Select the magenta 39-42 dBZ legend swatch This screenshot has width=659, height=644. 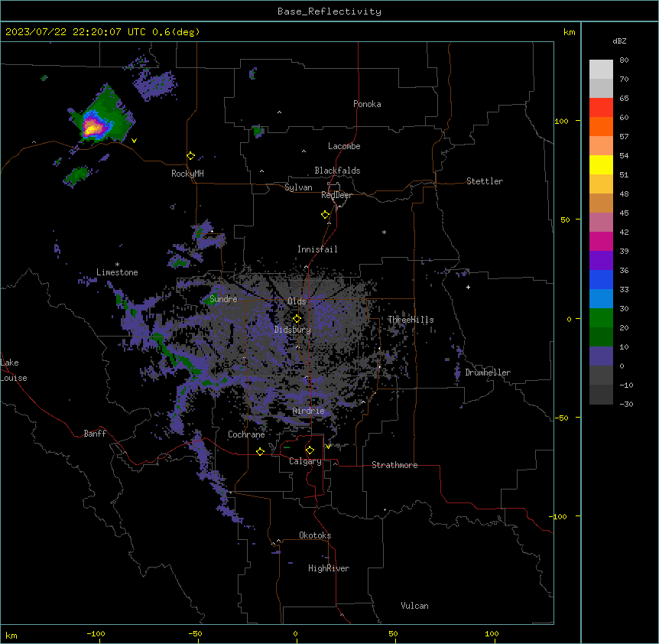click(601, 241)
